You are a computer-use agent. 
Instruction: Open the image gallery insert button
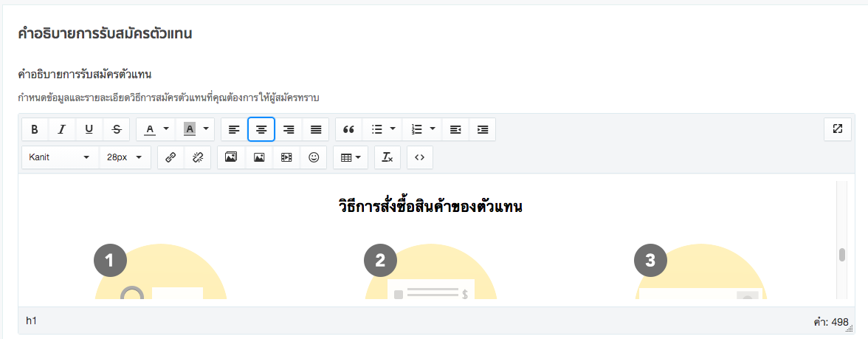[231, 157]
